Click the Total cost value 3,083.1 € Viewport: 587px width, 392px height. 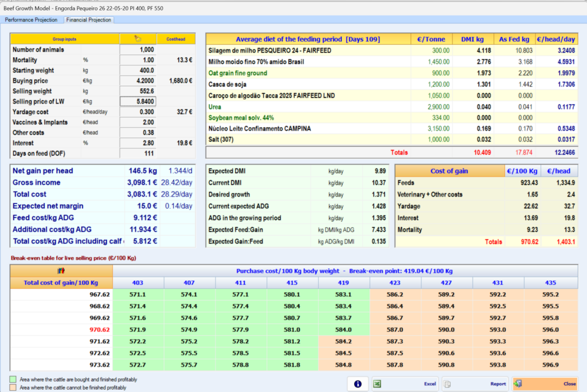click(142, 194)
